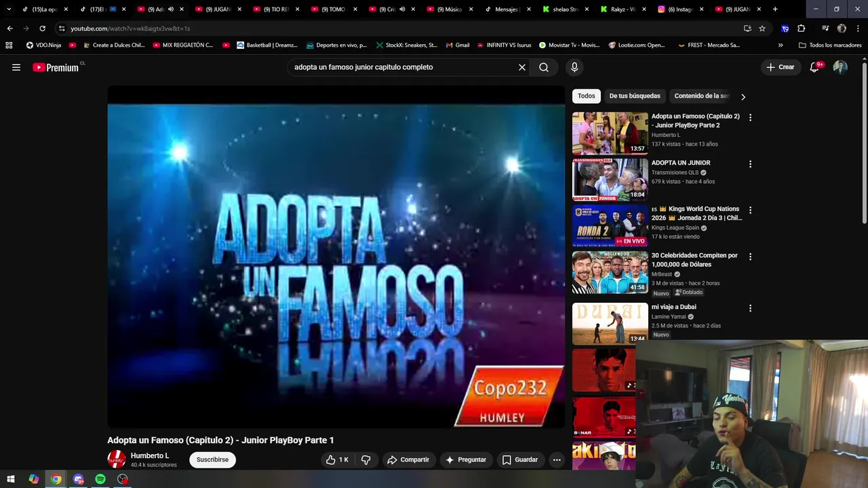The image size is (868, 488).
Task: Open ADOPTA UN JUNIOR thumbnail
Action: pyautogui.click(x=610, y=180)
